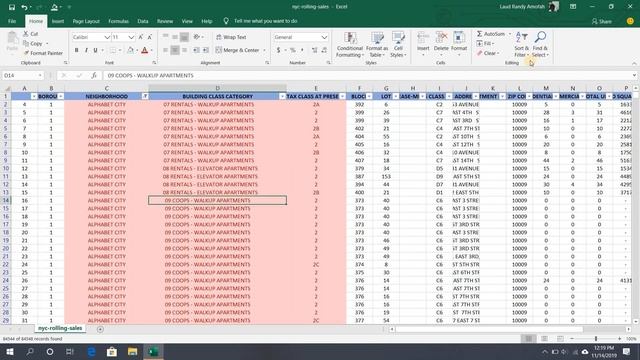Toggle Wrap Text
Image resolution: width=640 pixels, height=360 pixels.
coord(231,37)
